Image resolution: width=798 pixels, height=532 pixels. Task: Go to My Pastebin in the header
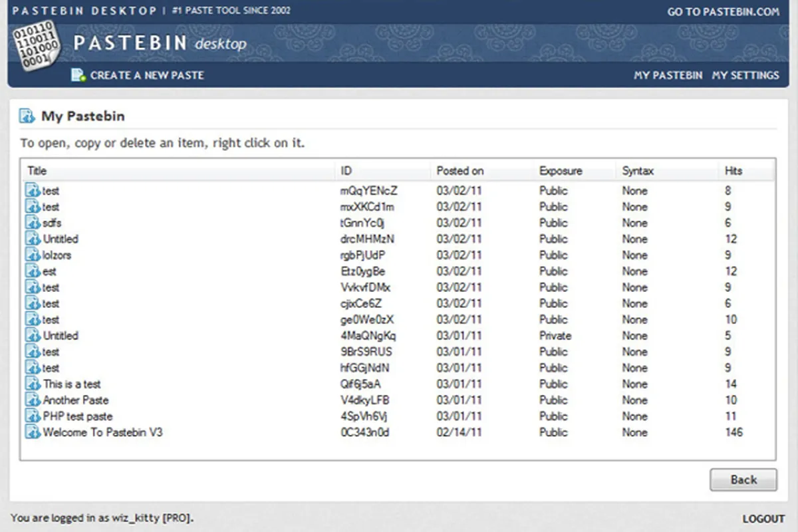pos(668,75)
